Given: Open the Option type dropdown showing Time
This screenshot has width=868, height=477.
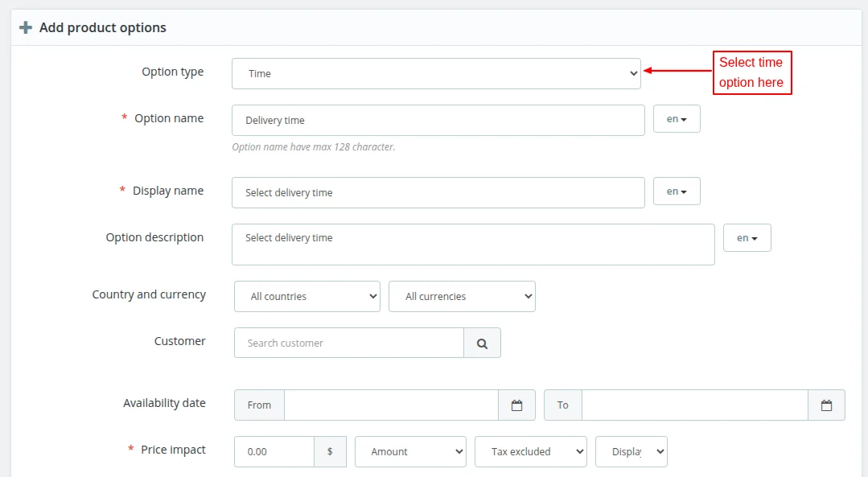Looking at the screenshot, I should coord(436,73).
